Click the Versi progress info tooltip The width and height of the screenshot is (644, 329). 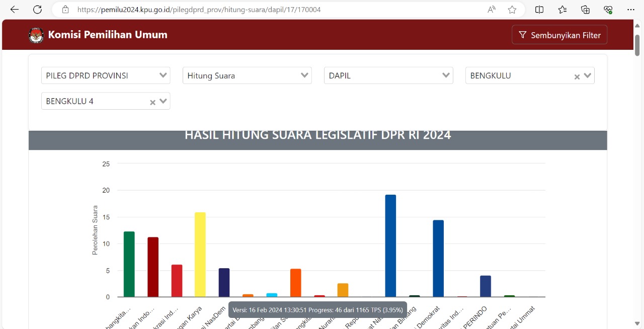(317, 310)
